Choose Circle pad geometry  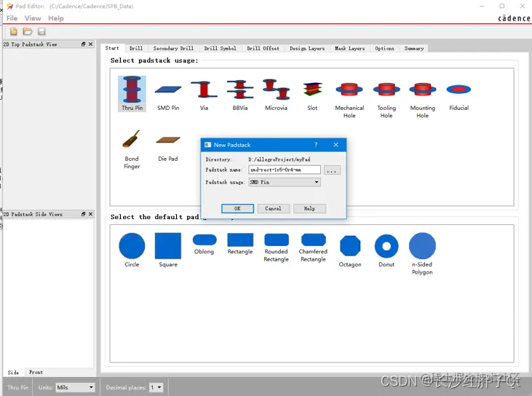132,250
